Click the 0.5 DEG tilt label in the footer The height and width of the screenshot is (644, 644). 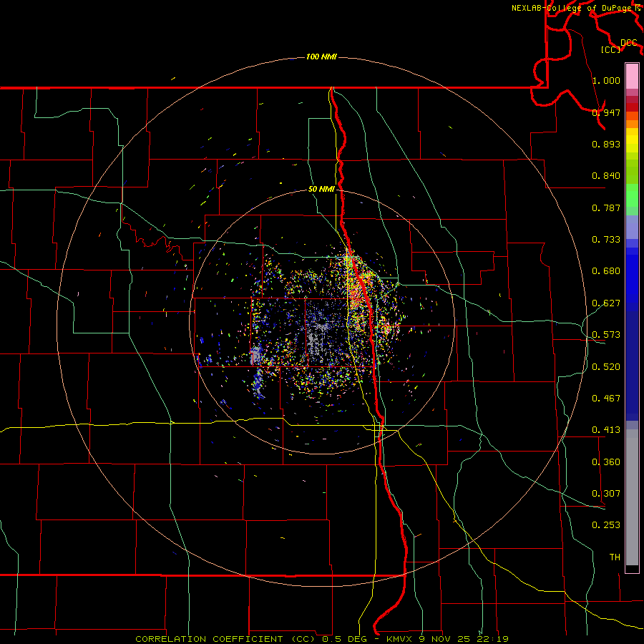coord(346,639)
